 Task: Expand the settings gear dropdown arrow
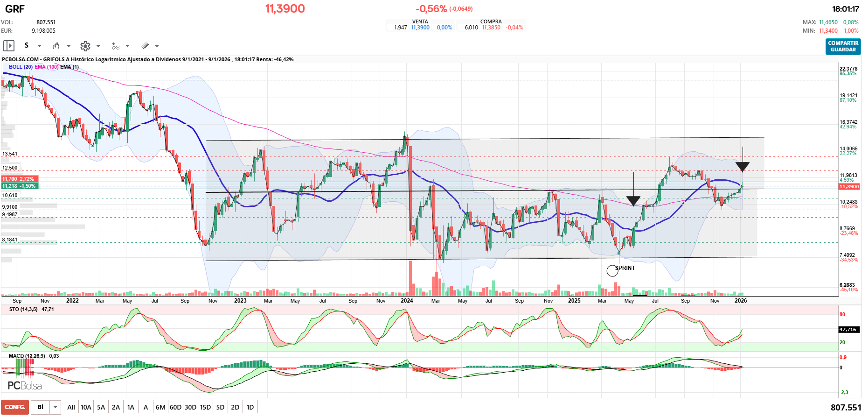click(98, 46)
